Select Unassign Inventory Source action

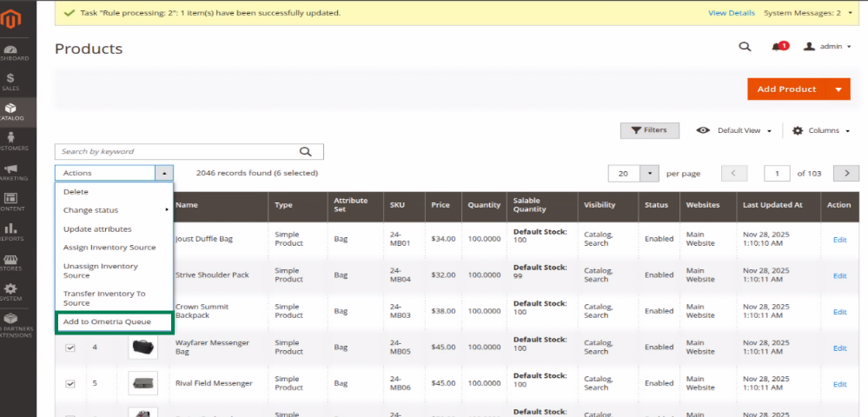114,271
